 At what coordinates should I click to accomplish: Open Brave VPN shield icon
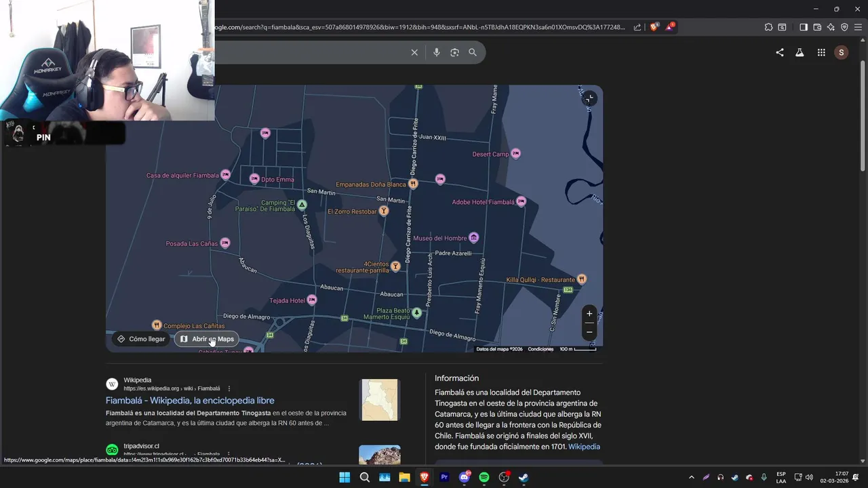click(844, 27)
